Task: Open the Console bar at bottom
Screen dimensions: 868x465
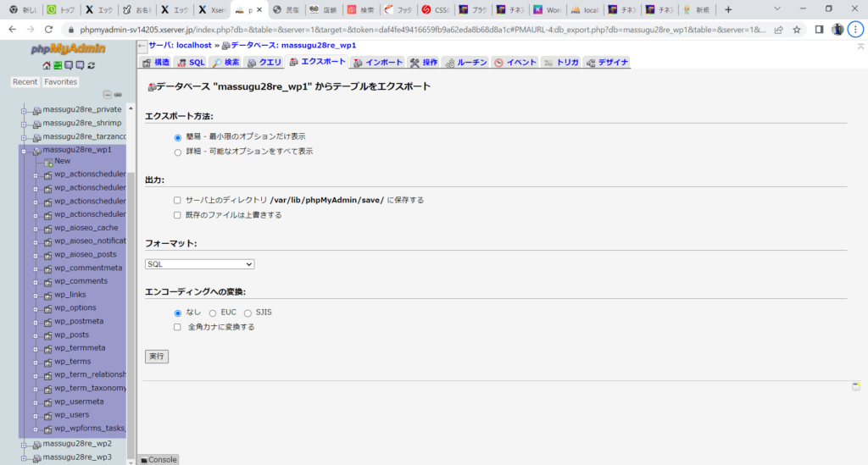Action: point(159,459)
